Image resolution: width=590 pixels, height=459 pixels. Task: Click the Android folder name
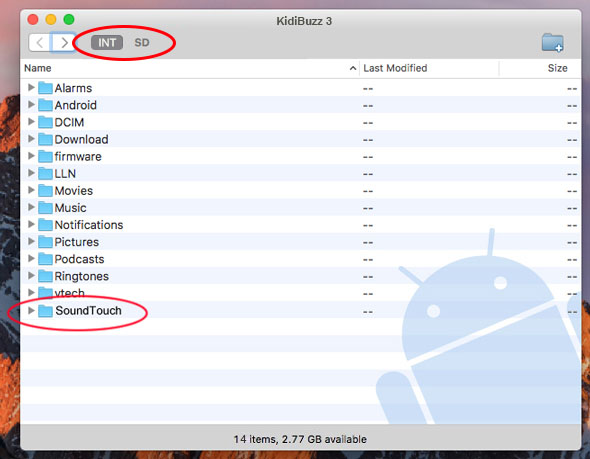76,105
